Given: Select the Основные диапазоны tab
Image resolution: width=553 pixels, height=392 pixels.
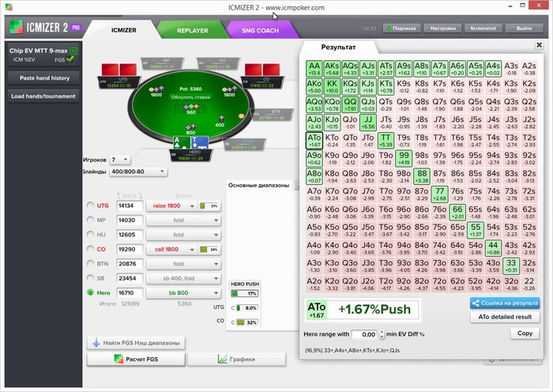Looking at the screenshot, I should click(258, 185).
